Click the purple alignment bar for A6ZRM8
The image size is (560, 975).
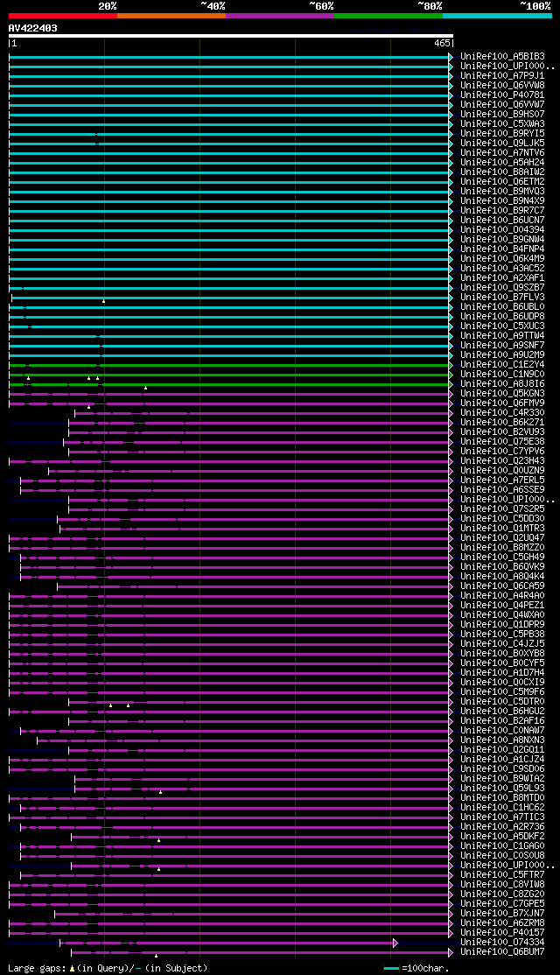click(x=231, y=924)
